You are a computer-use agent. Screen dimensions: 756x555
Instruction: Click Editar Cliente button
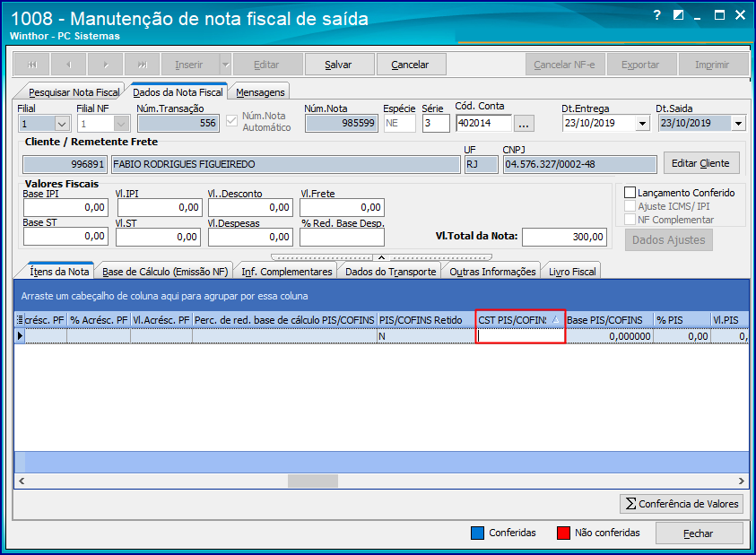coord(701,163)
